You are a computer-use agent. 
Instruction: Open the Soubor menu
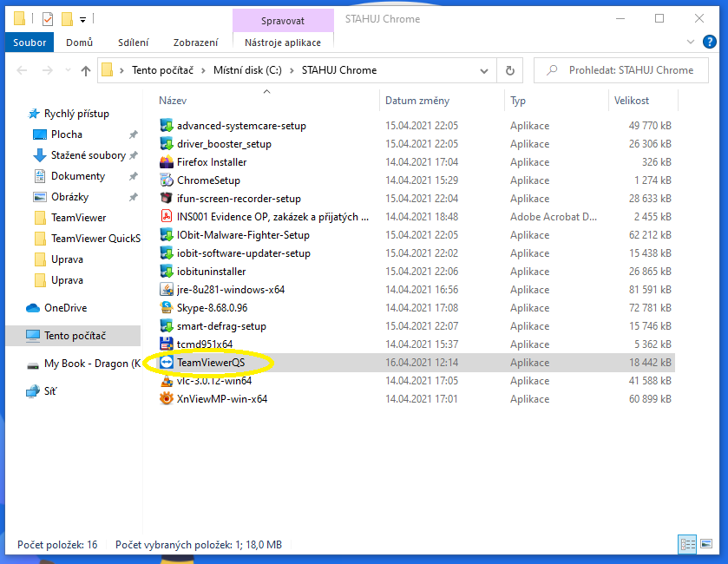[x=30, y=43]
